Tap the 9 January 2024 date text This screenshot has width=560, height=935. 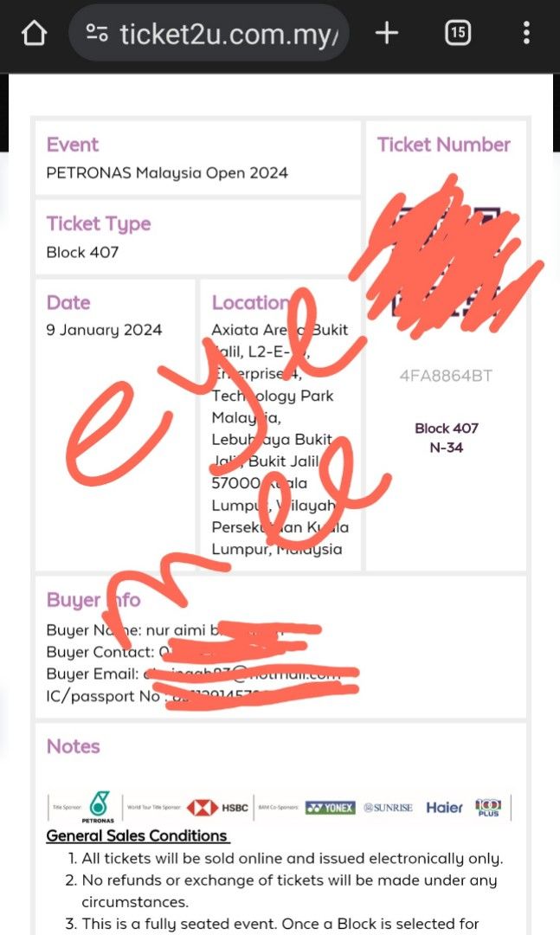(x=105, y=330)
